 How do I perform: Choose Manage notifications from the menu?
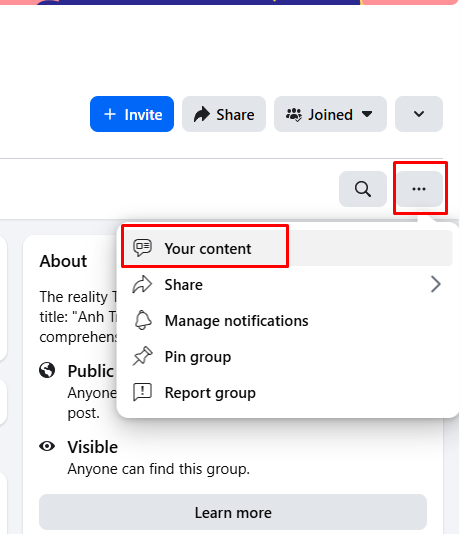tap(287, 320)
